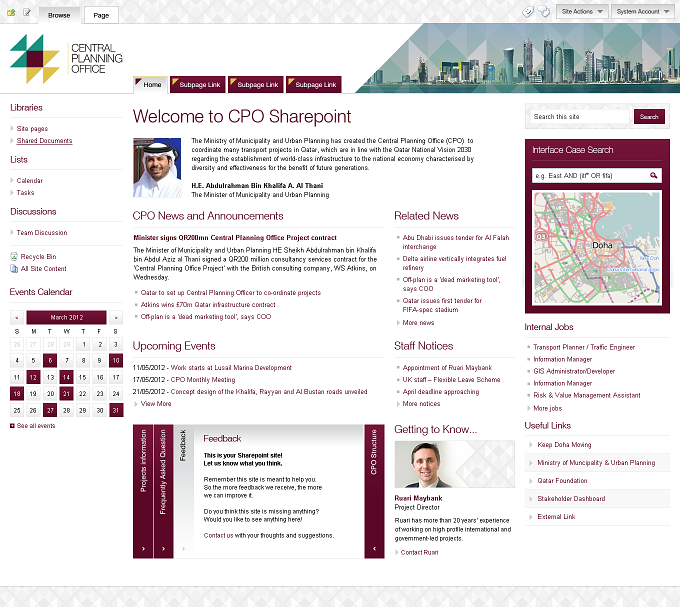This screenshot has height=607, width=680.
Task: Click Contact Ruari link
Action: 419,552
